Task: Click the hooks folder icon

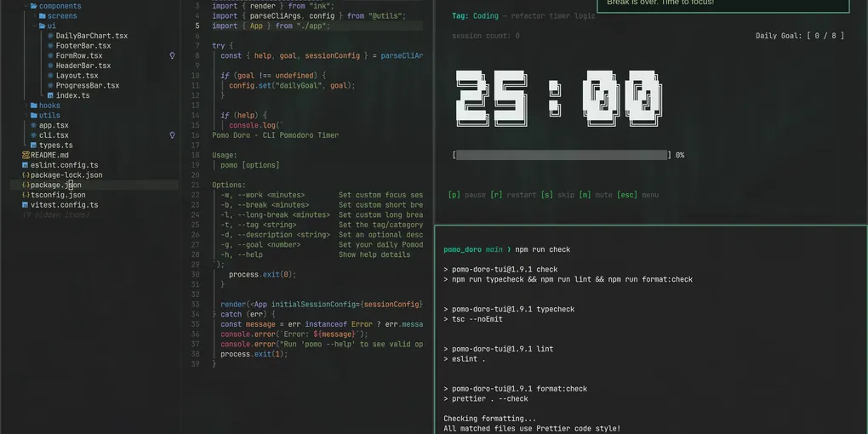Action: pos(34,106)
